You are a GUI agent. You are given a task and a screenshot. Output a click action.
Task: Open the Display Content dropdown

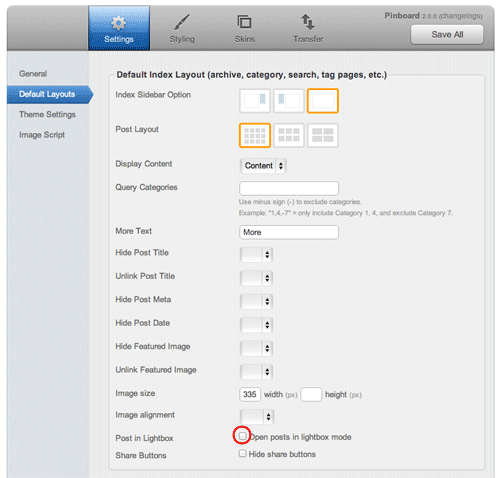[263, 166]
